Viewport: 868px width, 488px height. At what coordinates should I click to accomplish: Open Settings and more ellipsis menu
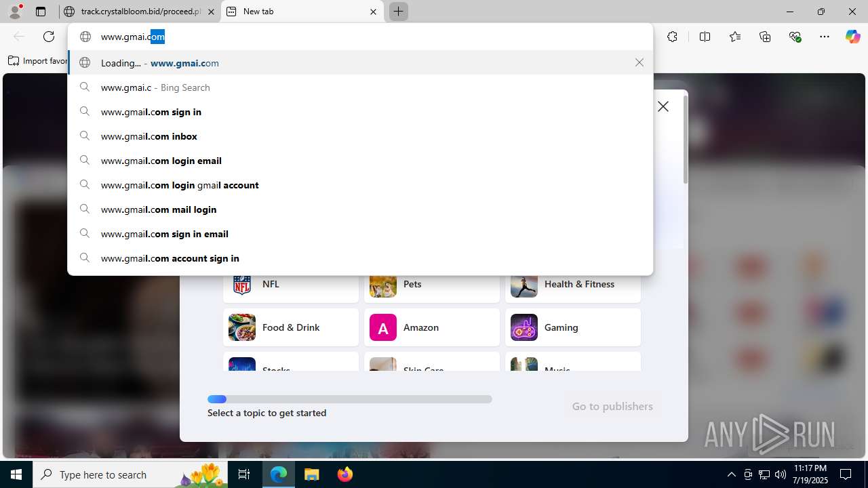(x=825, y=37)
